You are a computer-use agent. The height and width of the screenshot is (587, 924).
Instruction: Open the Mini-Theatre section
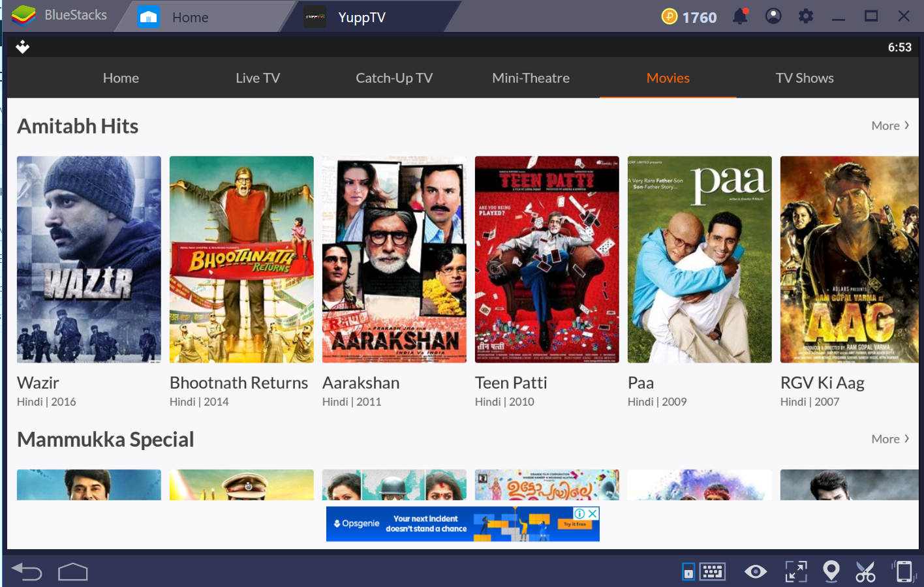click(x=531, y=78)
